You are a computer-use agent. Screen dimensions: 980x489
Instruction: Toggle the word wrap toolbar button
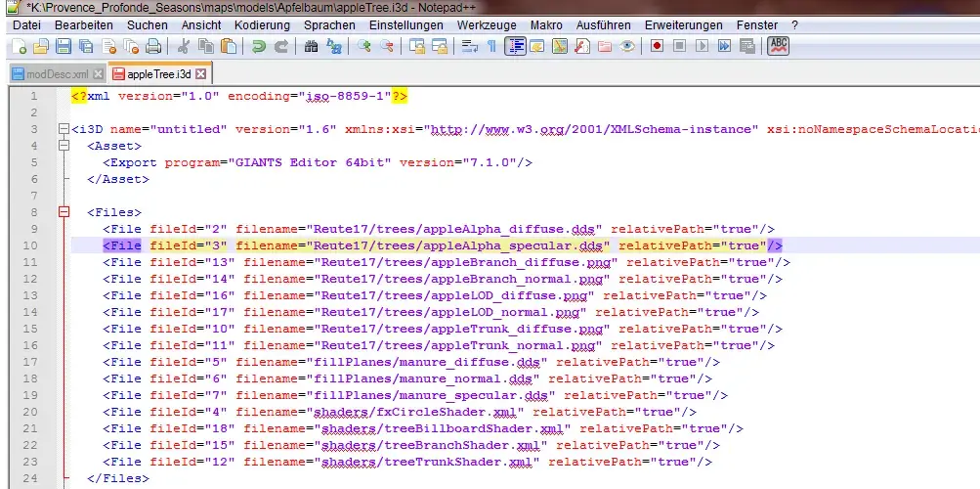coord(468,46)
